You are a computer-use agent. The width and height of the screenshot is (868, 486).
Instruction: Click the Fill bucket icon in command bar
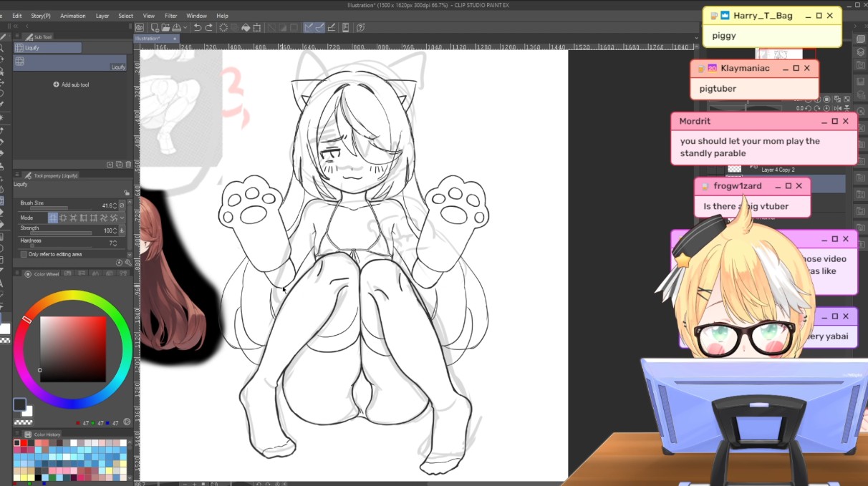246,27
